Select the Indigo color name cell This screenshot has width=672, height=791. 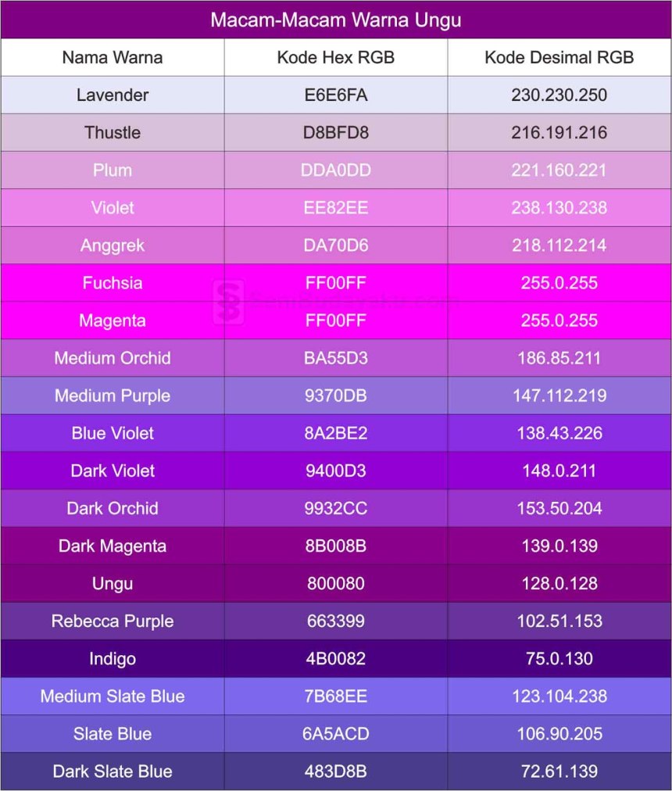tap(113, 659)
